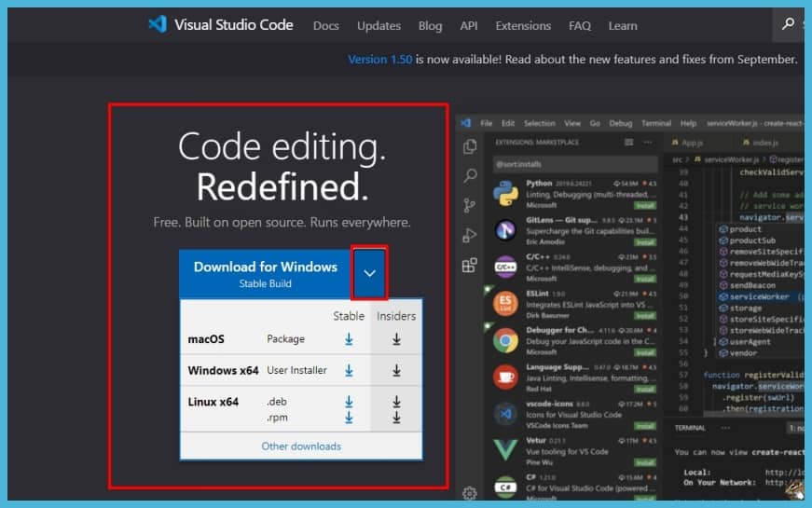Open Docs in the site navigation

coord(325,25)
